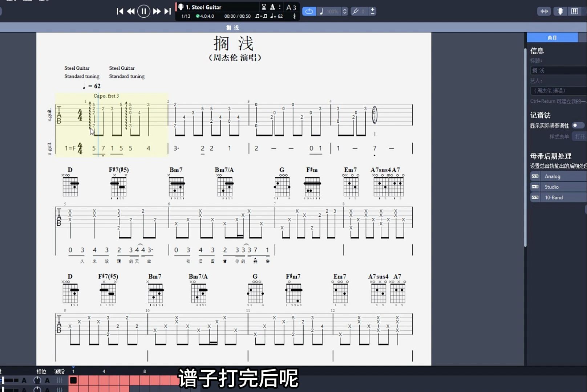The image size is (587, 392).
Task: Show the guitar fretboard view
Action: (x=560, y=11)
